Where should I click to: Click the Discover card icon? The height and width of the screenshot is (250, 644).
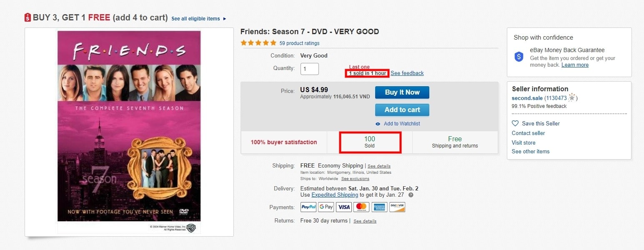(397, 207)
